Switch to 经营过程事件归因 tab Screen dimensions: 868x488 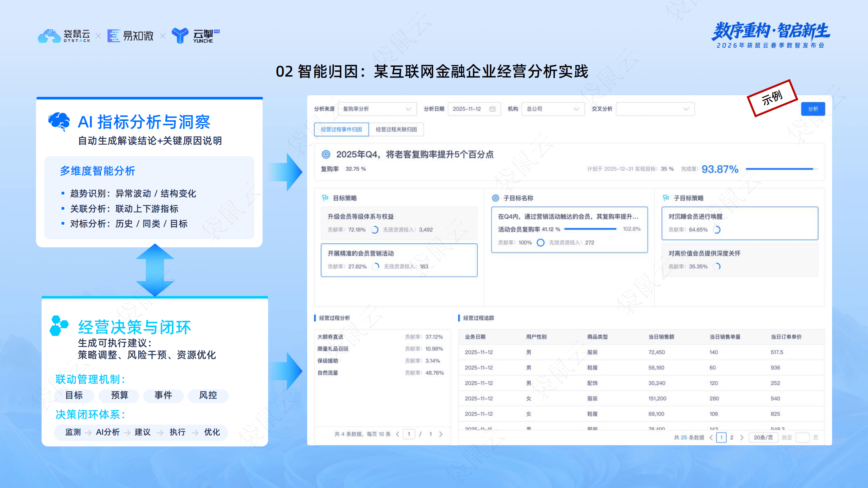coord(341,129)
